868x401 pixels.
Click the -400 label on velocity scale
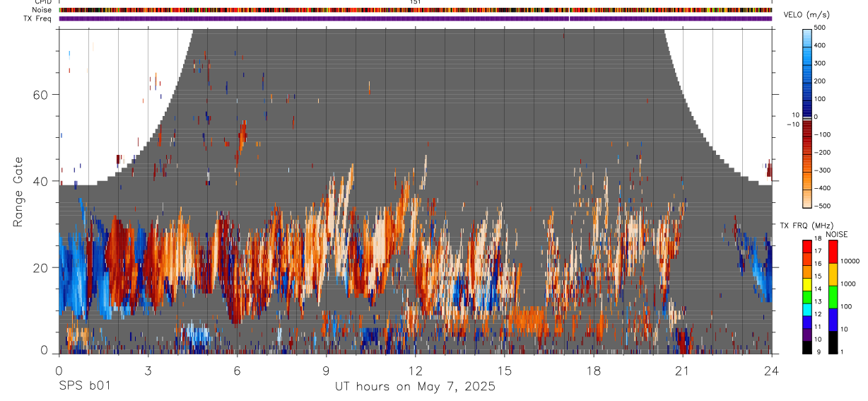tap(823, 187)
